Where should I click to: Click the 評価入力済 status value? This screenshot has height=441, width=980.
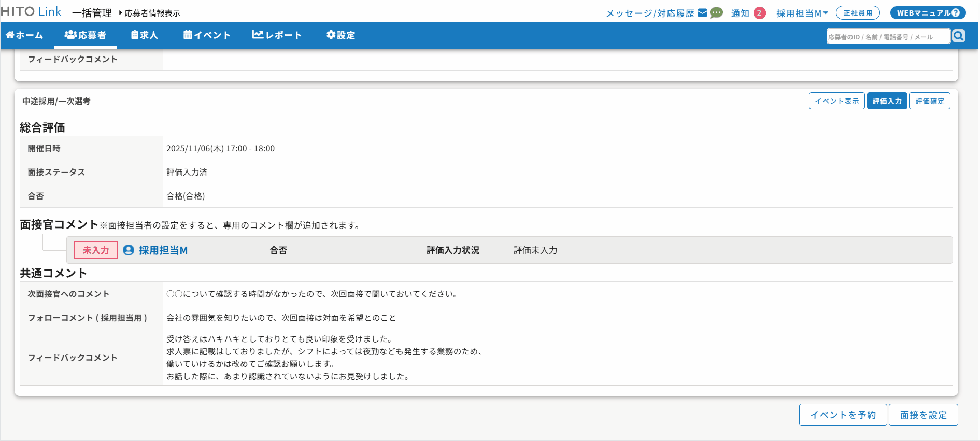pos(187,172)
